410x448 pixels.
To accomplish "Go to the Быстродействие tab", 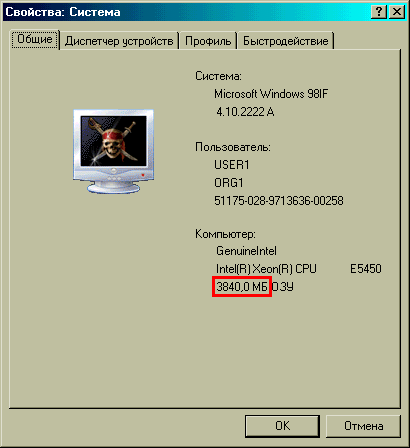I will [286, 41].
